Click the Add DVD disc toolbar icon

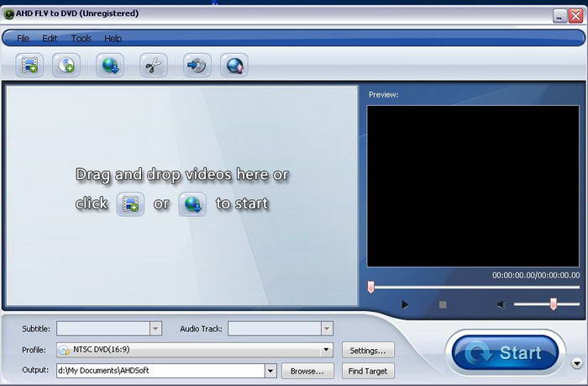(66, 66)
